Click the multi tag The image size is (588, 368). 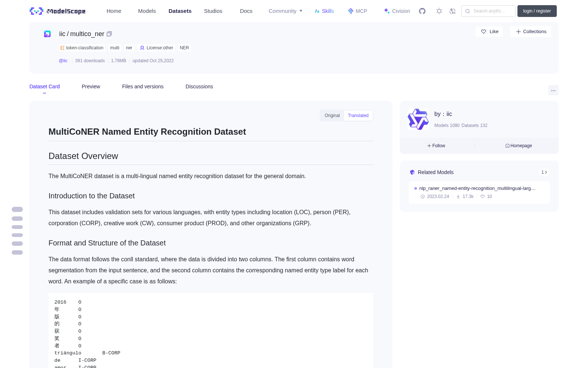(115, 48)
